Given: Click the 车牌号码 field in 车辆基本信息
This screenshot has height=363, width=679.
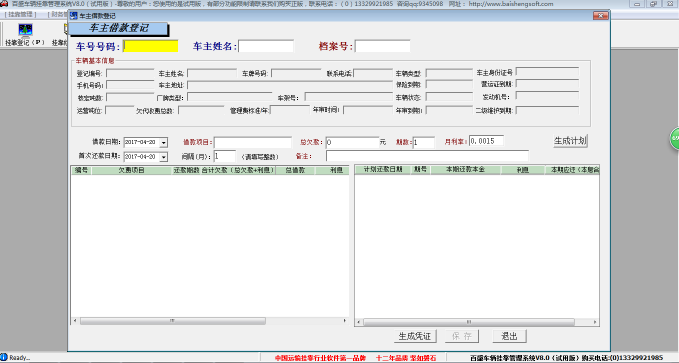Looking at the screenshot, I should pyautogui.click(x=297, y=73).
